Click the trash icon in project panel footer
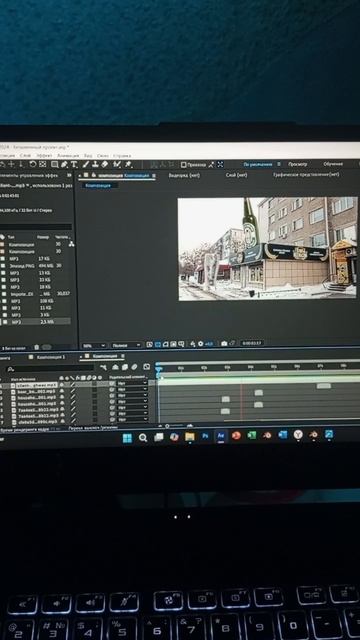The image size is (360, 640). (36, 347)
